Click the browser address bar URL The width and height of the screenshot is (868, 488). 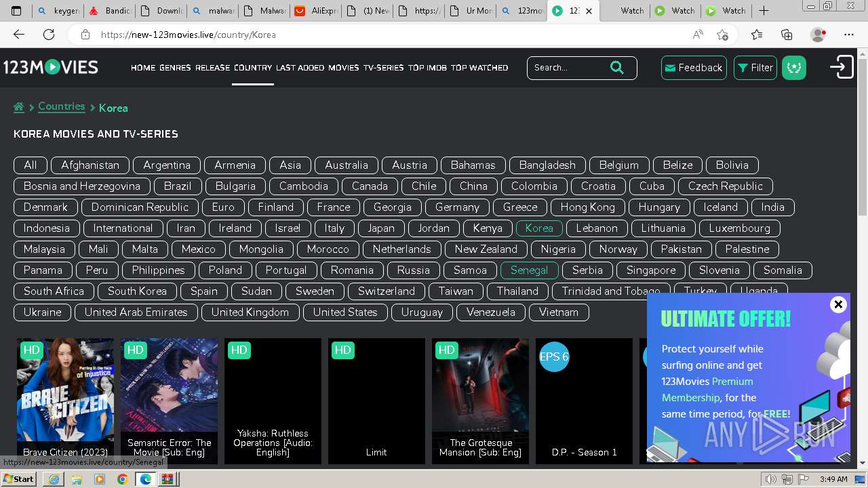click(x=189, y=35)
